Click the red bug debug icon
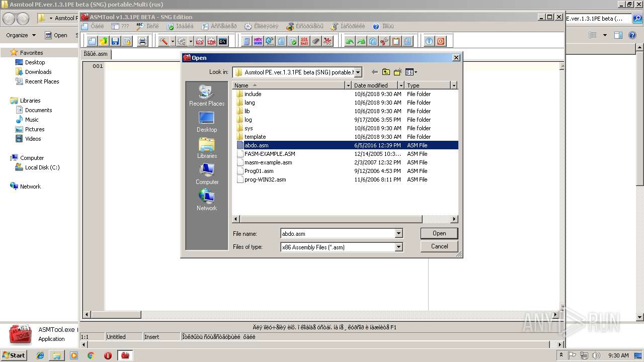644x362 pixels. pyautogui.click(x=328, y=41)
